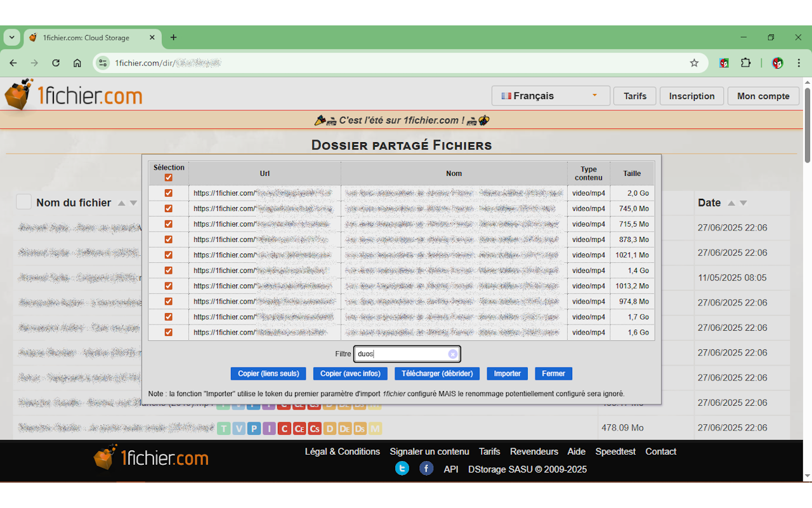Open the Chrome Extensions puzzle icon
This screenshot has height=508, width=812.
746,63
